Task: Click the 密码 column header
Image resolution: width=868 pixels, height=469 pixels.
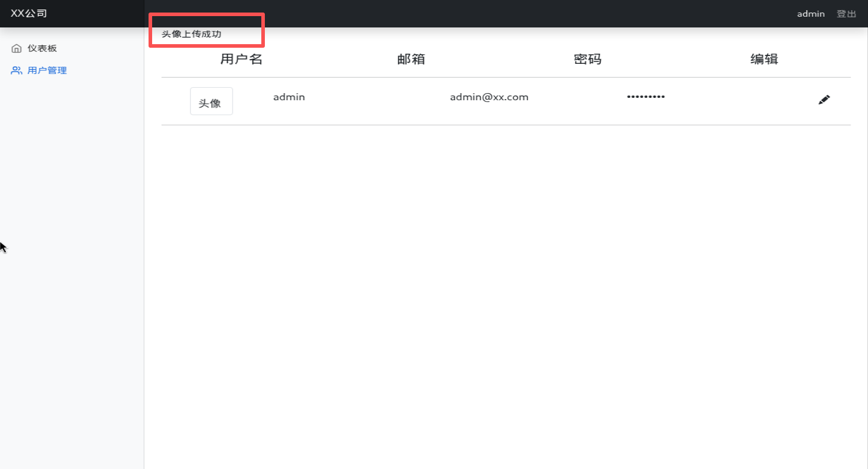Action: coord(588,59)
